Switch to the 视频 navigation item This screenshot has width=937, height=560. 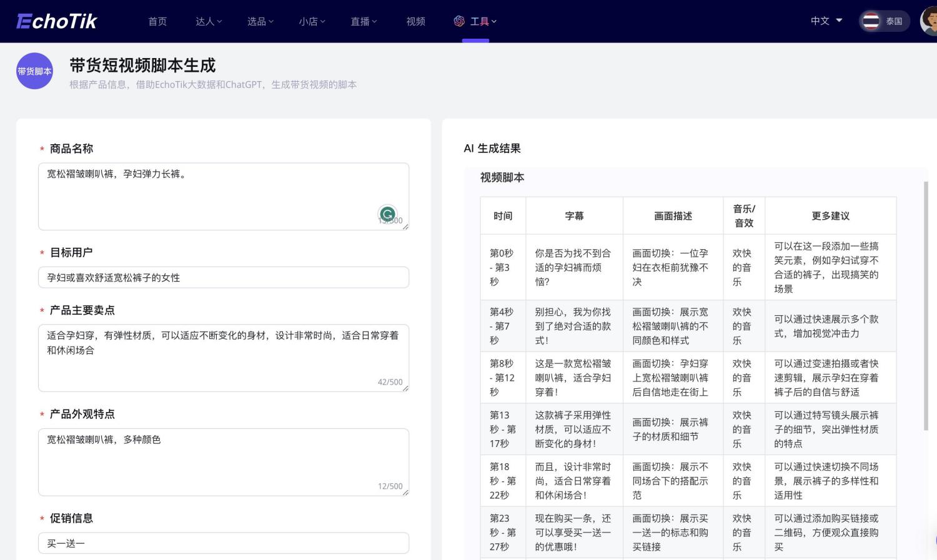(415, 21)
